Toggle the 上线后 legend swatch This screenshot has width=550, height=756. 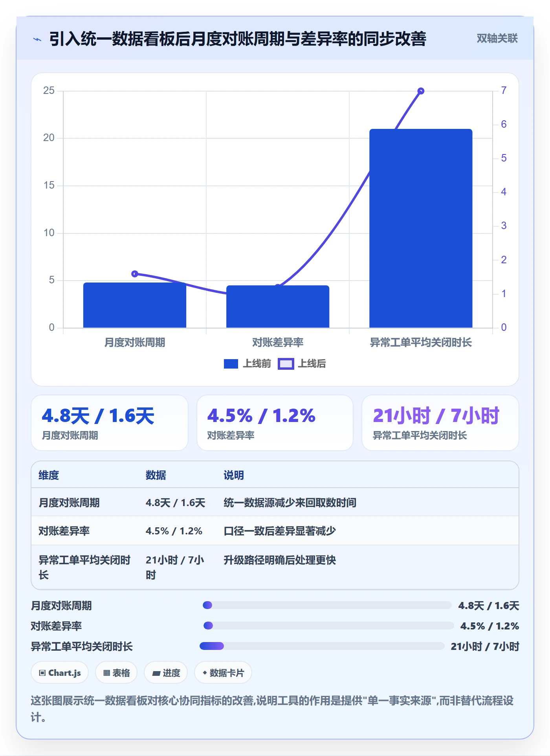coord(286,364)
